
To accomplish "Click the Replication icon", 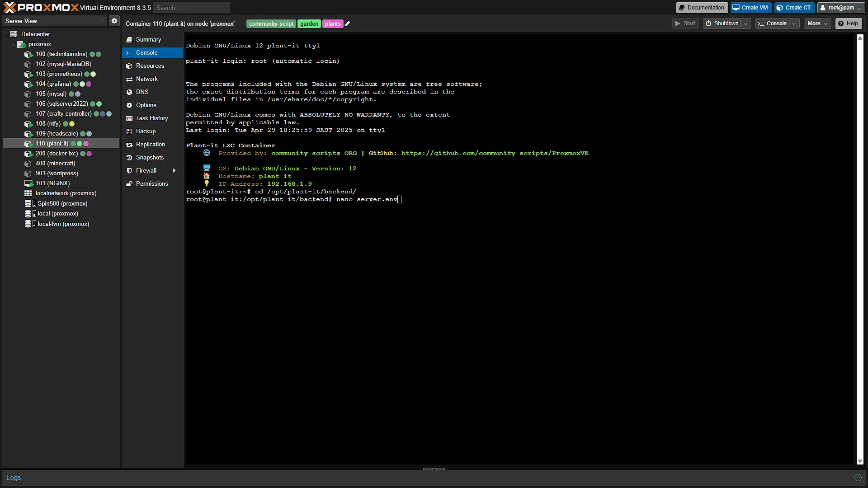I will (129, 145).
